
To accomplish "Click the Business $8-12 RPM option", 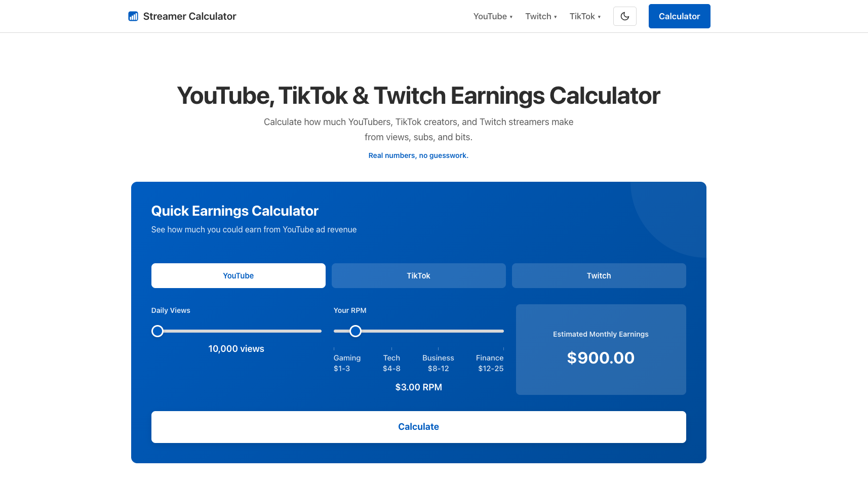I will pyautogui.click(x=438, y=363).
